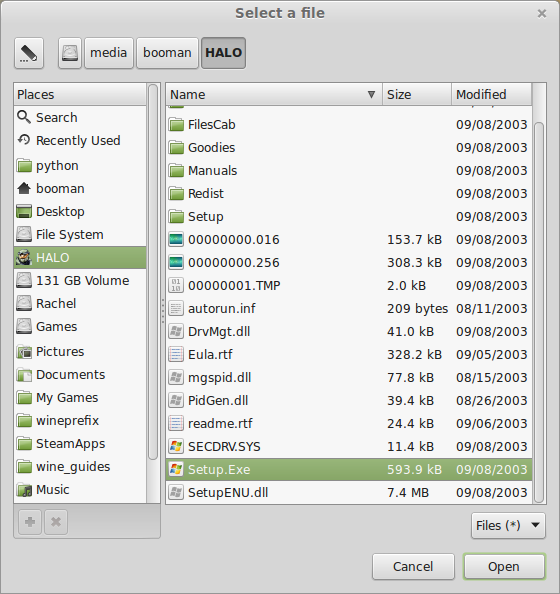The image size is (560, 594).
Task: Click the remove bookmark X button
Action: [56, 522]
